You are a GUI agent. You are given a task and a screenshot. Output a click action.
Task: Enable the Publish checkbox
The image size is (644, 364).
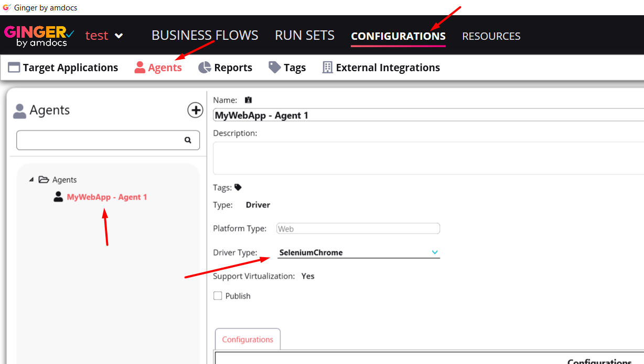(218, 296)
